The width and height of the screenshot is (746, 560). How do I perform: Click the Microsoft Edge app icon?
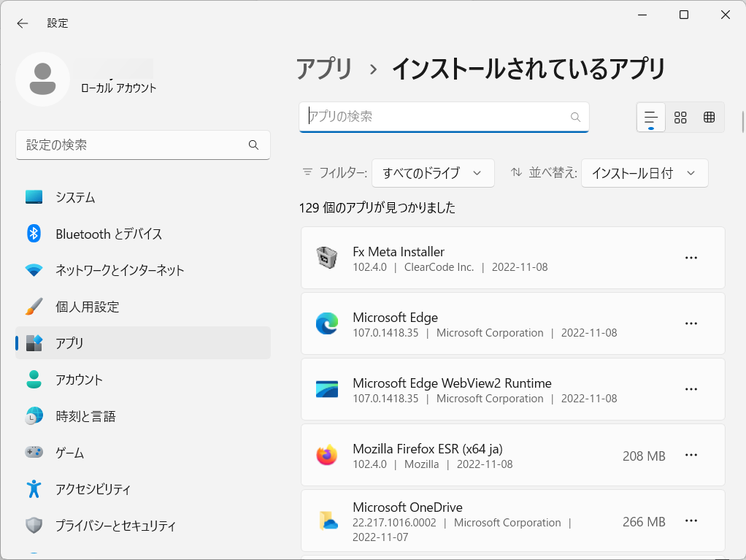[327, 323]
